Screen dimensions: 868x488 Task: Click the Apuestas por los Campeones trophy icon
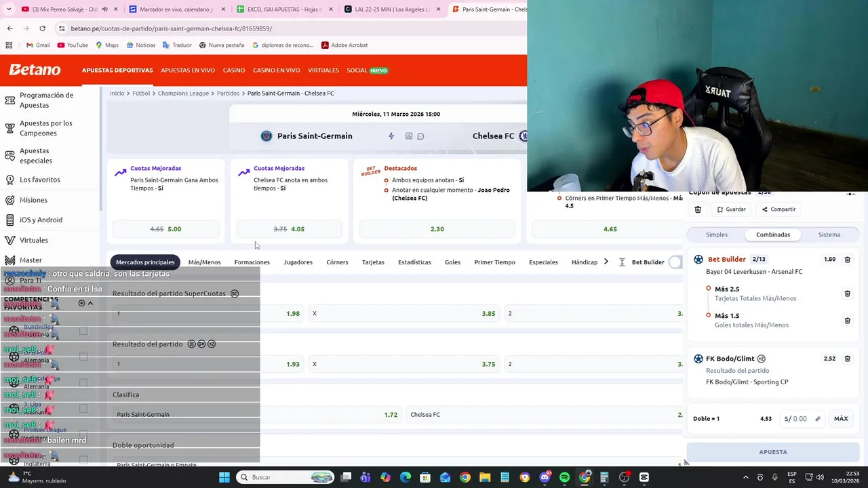click(x=10, y=128)
